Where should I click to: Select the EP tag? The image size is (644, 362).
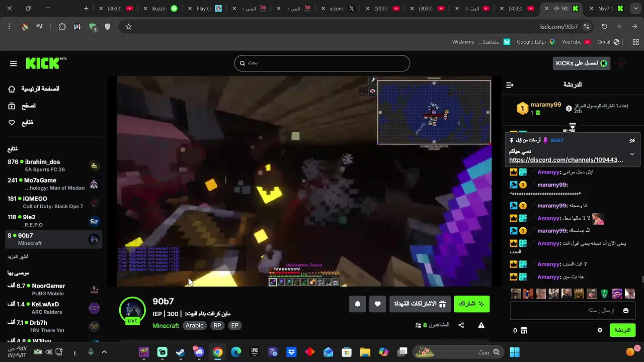click(x=234, y=325)
